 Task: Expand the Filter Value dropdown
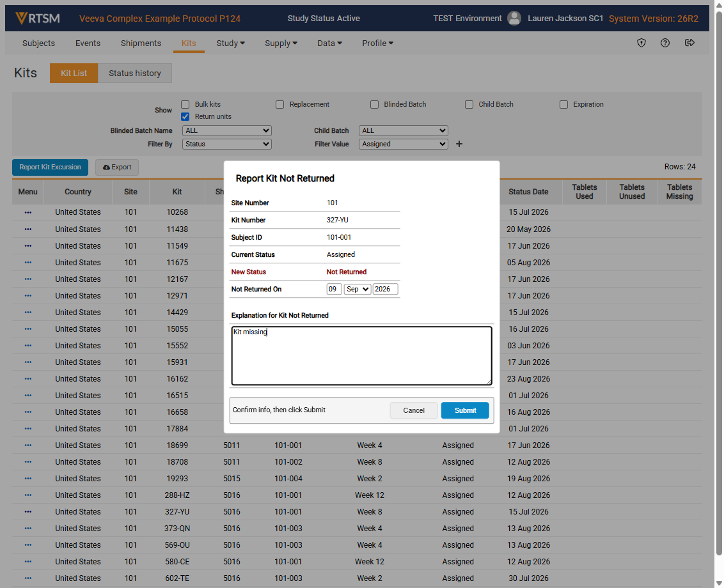[x=403, y=144]
